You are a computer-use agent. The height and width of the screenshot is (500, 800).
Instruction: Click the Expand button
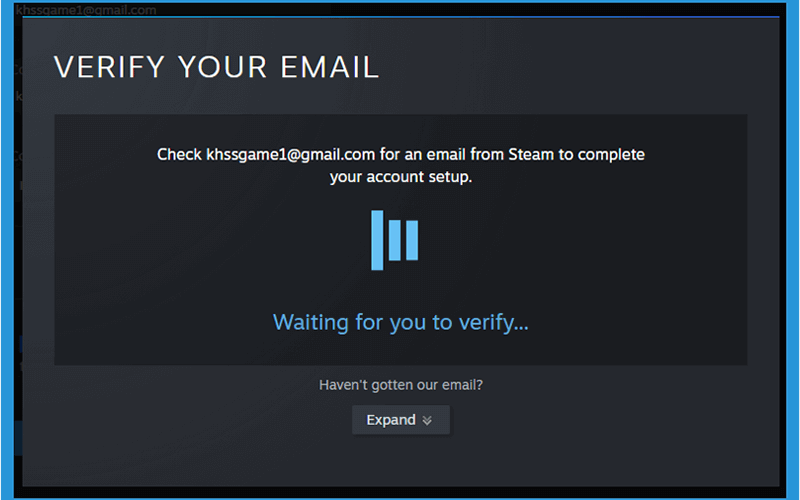click(x=401, y=420)
